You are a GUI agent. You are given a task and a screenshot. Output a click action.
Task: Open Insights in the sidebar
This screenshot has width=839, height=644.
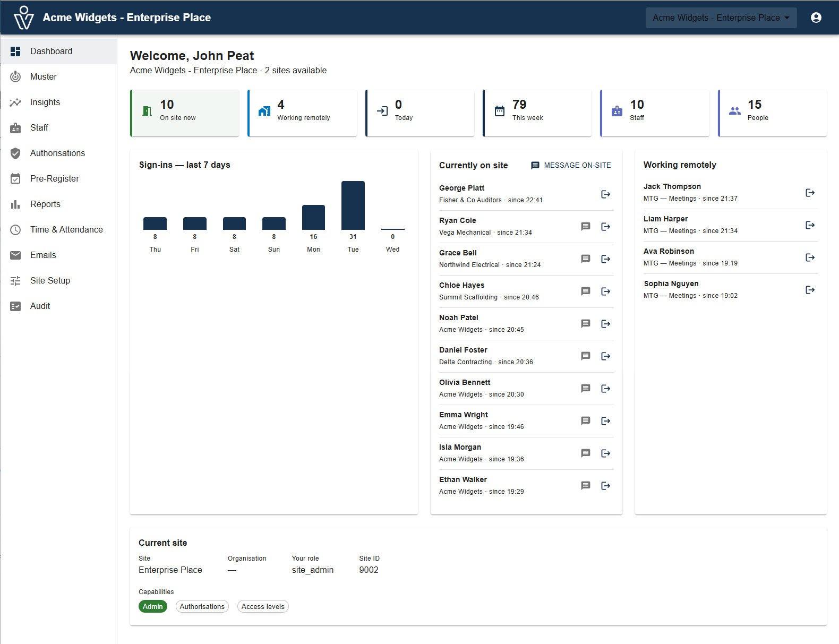click(58, 102)
